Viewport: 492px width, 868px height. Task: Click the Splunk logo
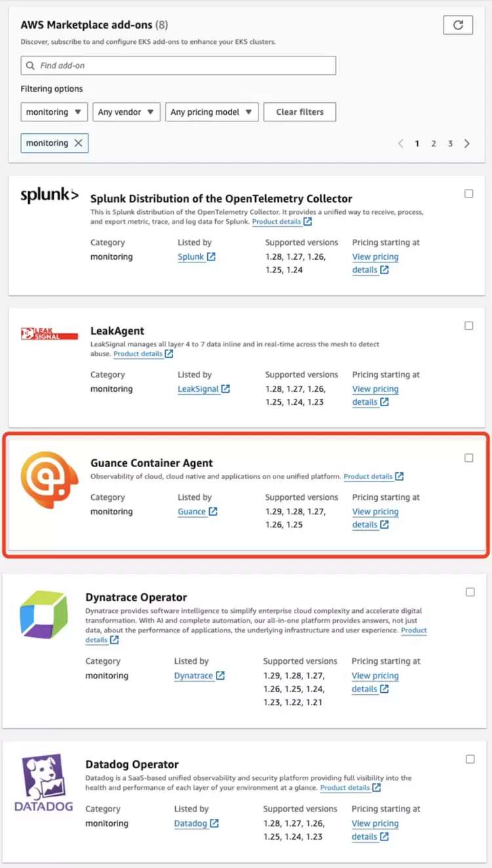click(49, 196)
